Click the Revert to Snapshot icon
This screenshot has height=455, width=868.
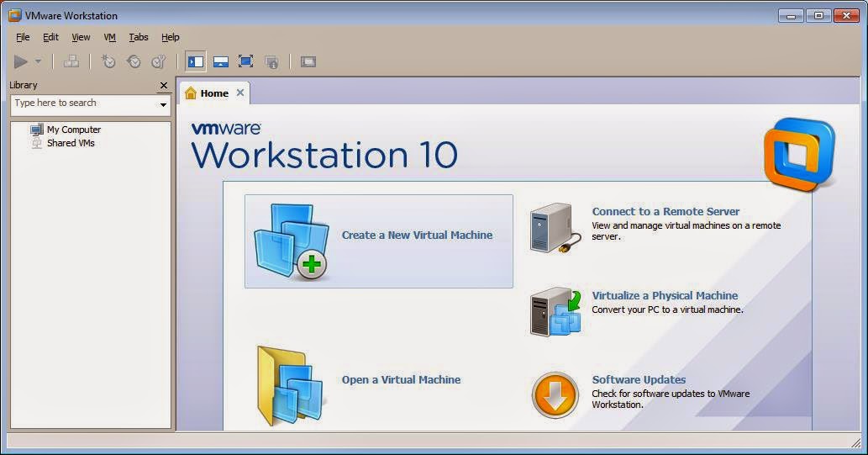[134, 61]
